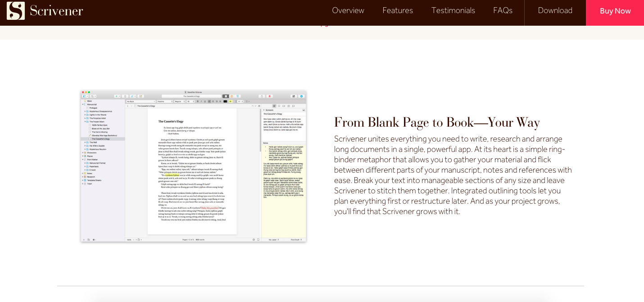
Task: Open the 'First Draft' status dropdown
Action: point(296,239)
